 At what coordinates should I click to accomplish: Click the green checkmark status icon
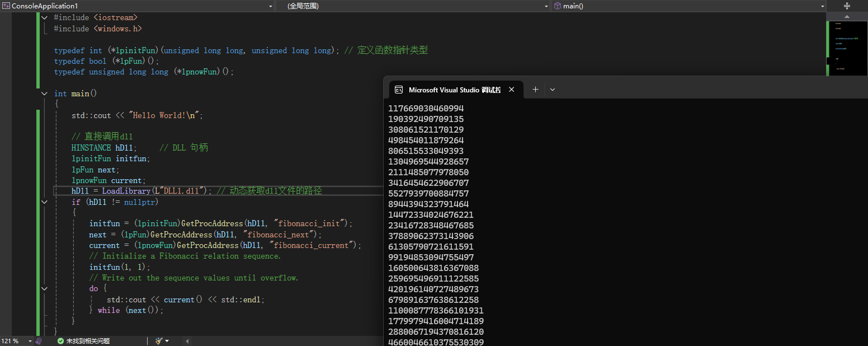pos(60,340)
